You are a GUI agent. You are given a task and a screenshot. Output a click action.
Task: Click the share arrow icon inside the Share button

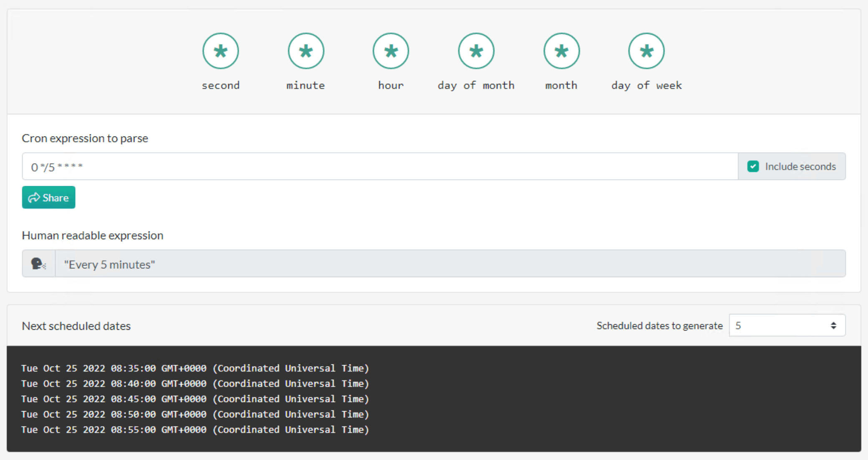pos(35,197)
